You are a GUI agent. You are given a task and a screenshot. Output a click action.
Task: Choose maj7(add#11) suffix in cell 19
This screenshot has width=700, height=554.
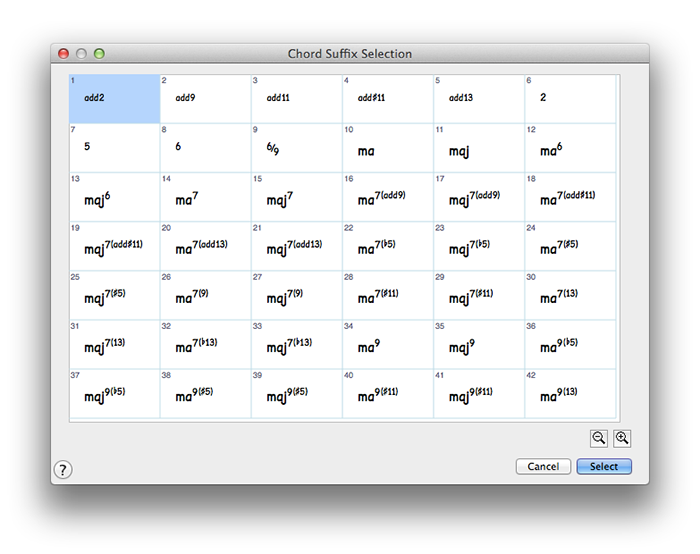[114, 246]
